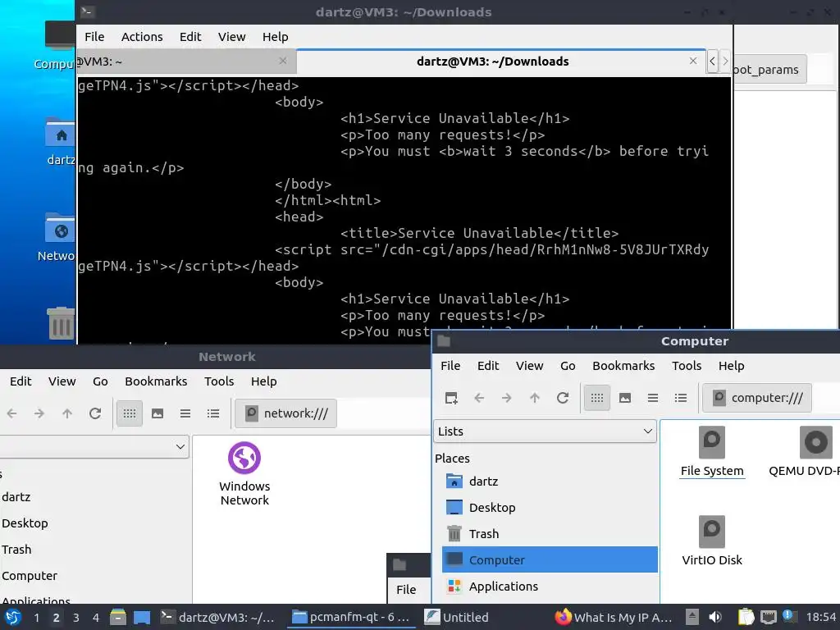Open the File menu in the Computer window
This screenshot has height=630, width=840.
tap(450, 366)
